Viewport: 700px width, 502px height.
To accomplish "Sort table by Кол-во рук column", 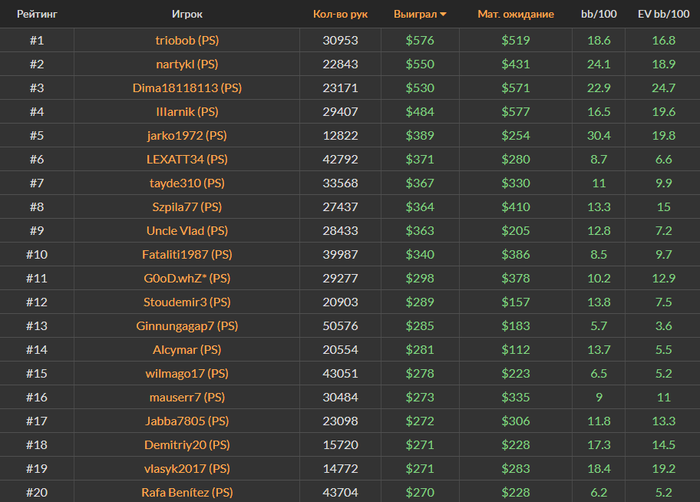I will 340,14.
